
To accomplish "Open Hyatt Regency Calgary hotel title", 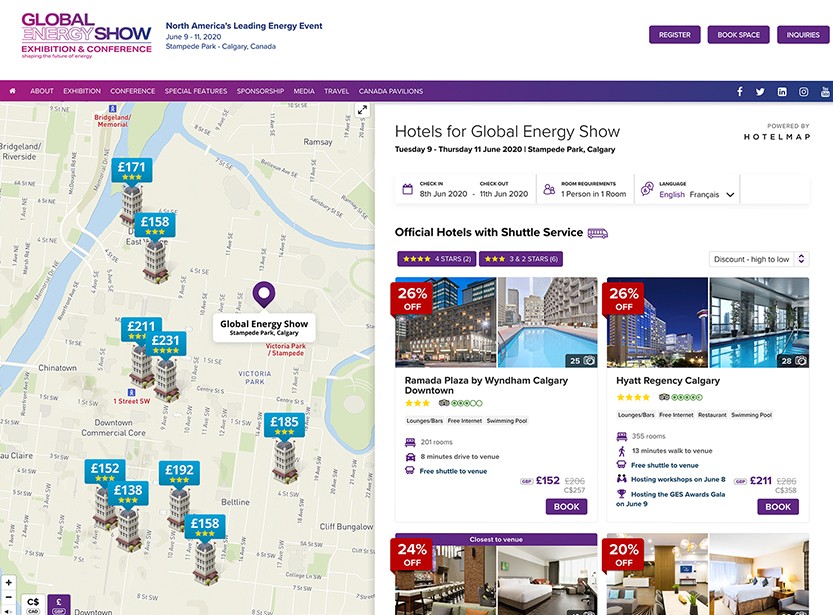I will (x=668, y=381).
